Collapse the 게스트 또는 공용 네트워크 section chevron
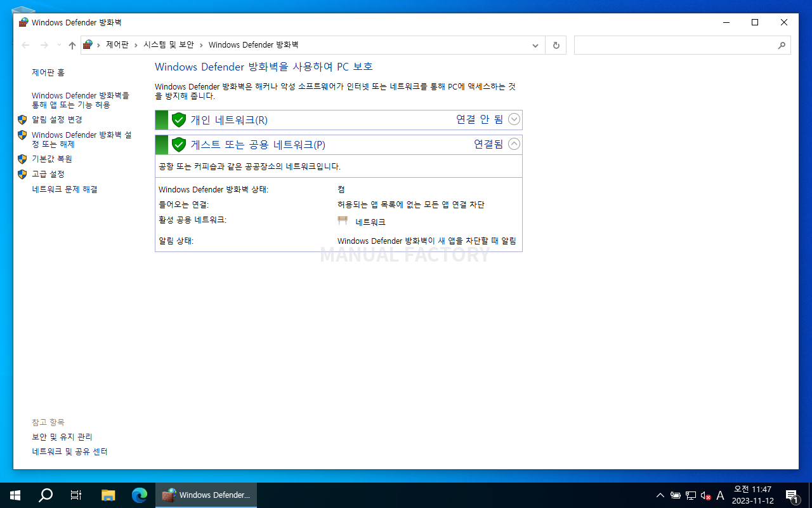Screen dimensions: 812x508 tap(514, 144)
